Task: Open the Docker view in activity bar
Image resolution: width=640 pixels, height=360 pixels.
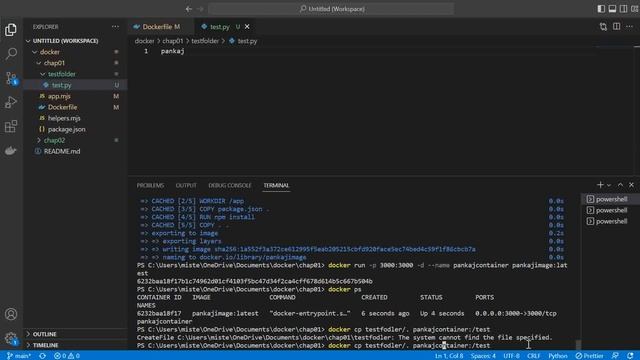Action: 11,150
